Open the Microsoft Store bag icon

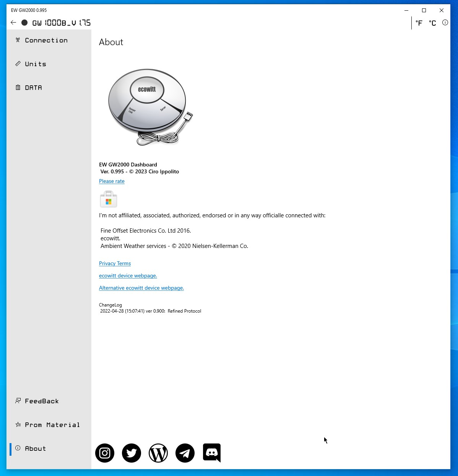(108, 199)
